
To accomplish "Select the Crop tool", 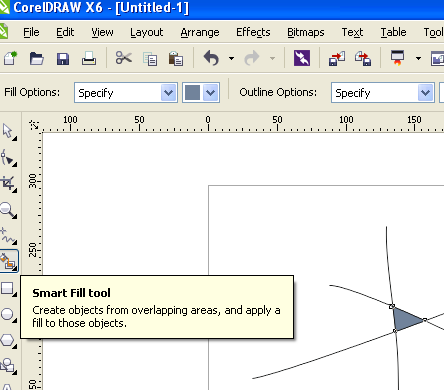I will (x=8, y=184).
